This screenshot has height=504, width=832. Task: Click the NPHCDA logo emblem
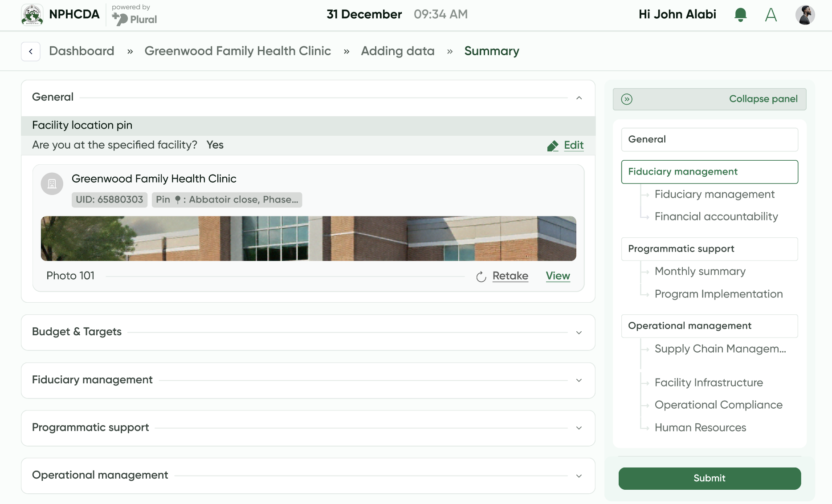(32, 15)
